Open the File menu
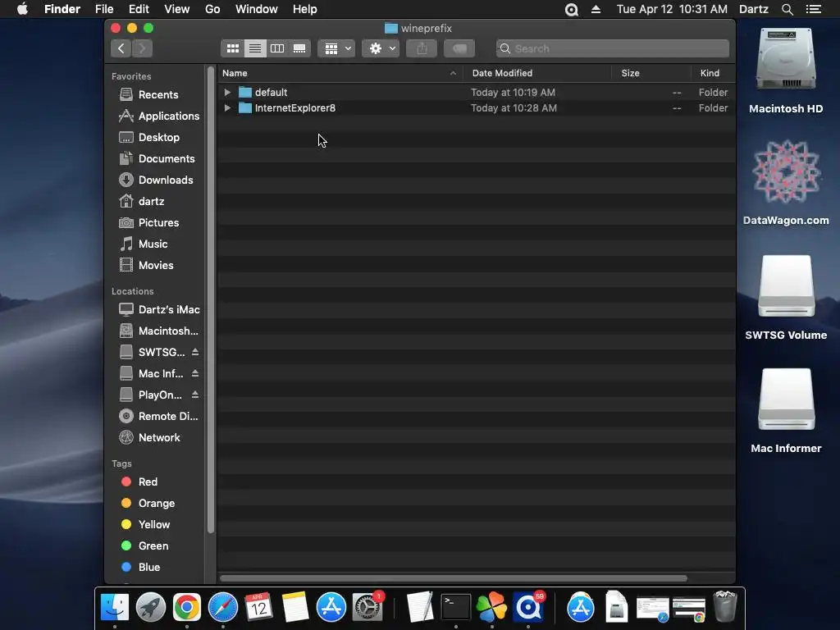The width and height of the screenshot is (840, 630). pos(104,9)
